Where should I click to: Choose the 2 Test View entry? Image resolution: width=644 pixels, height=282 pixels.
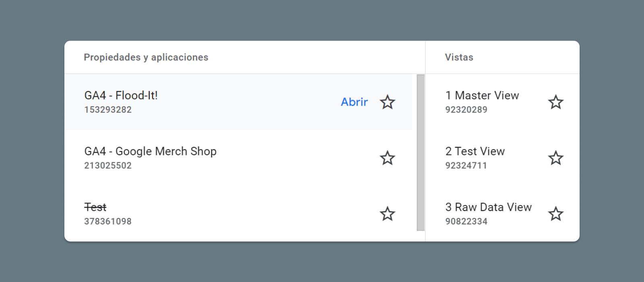pos(475,151)
